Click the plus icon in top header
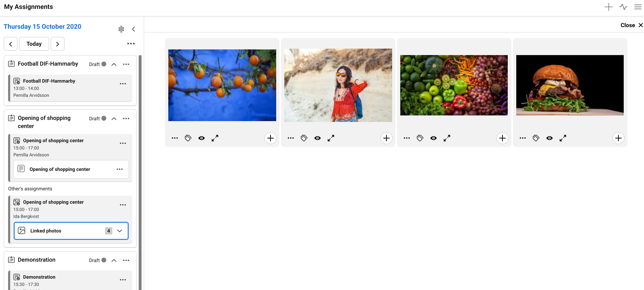The image size is (644, 290). [609, 7]
